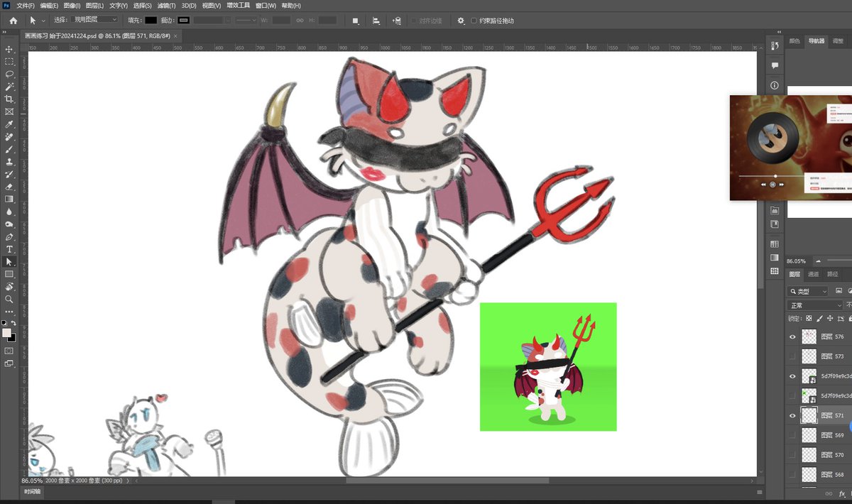Screen dimensions: 852x504
Task: Open the 正常 blend mode dropdown
Action: [814, 305]
